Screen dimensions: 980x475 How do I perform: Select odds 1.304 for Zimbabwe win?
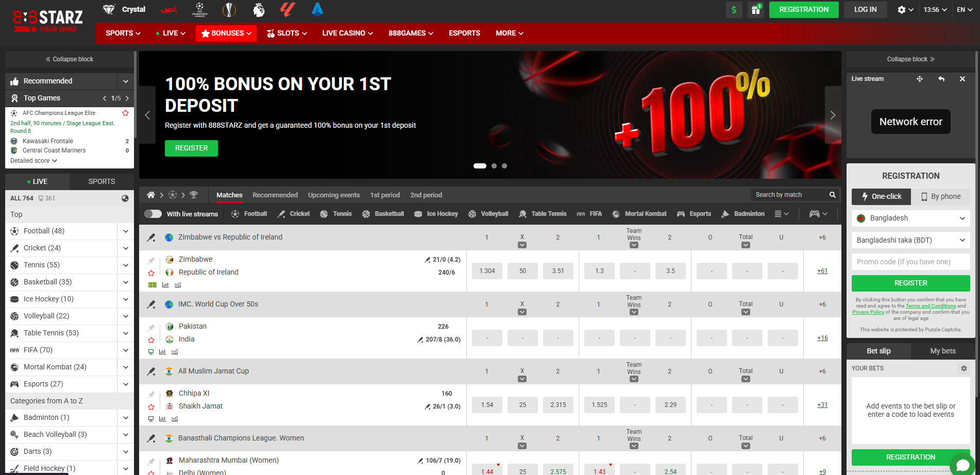[487, 271]
